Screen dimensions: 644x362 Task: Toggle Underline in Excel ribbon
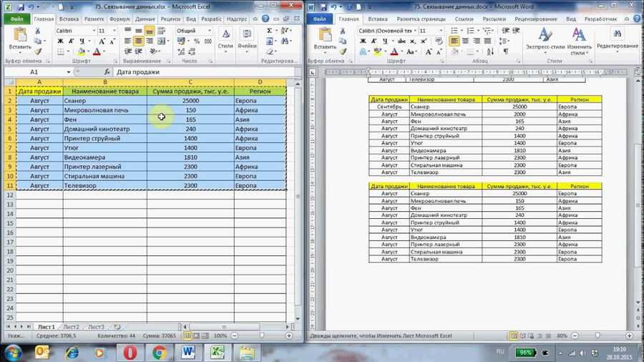click(x=82, y=41)
